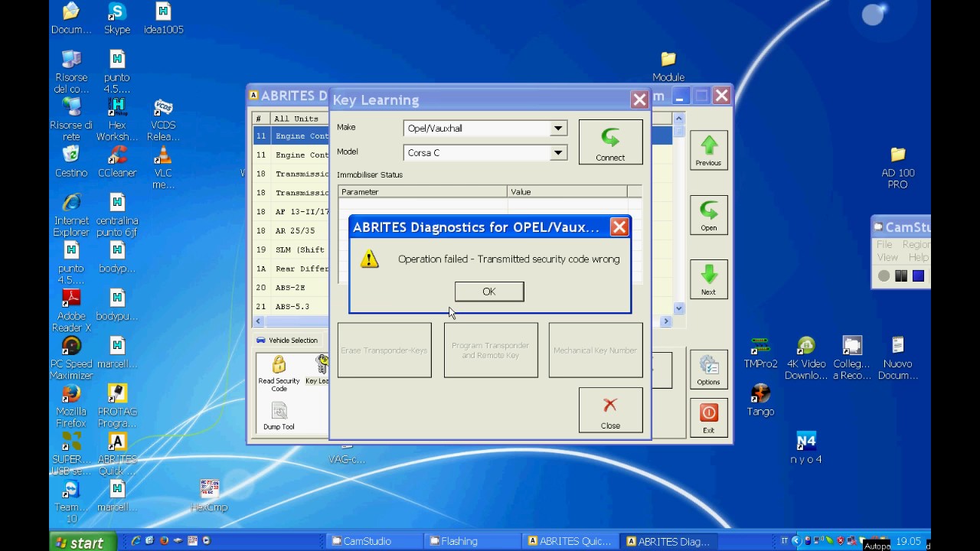This screenshot has width=980, height=551.
Task: Open Adobe Reader X shortcut
Action: click(71, 310)
